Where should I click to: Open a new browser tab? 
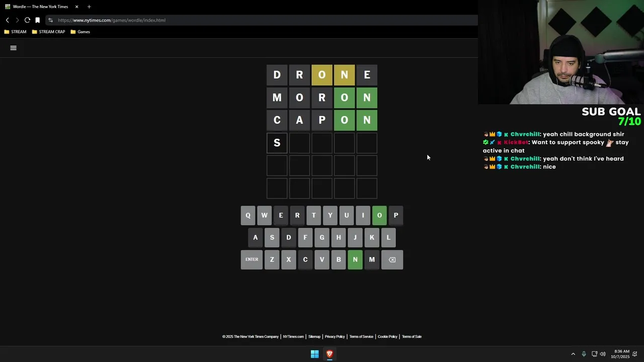[89, 7]
